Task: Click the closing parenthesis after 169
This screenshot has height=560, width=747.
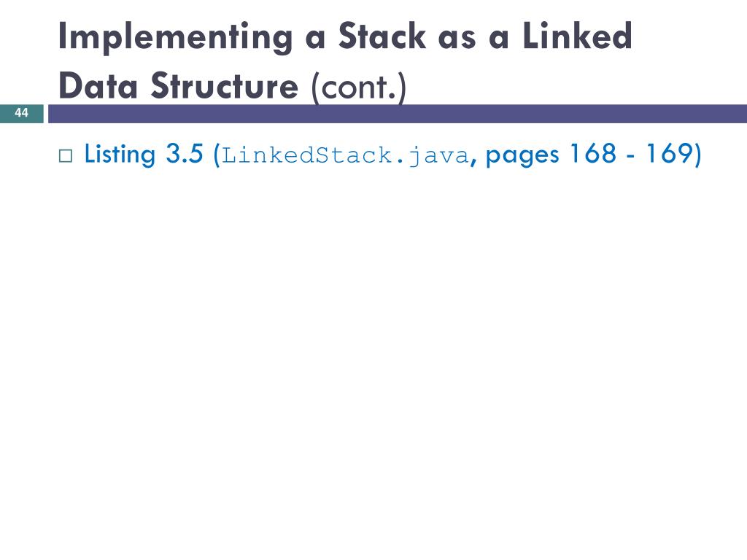Action: tap(697, 155)
